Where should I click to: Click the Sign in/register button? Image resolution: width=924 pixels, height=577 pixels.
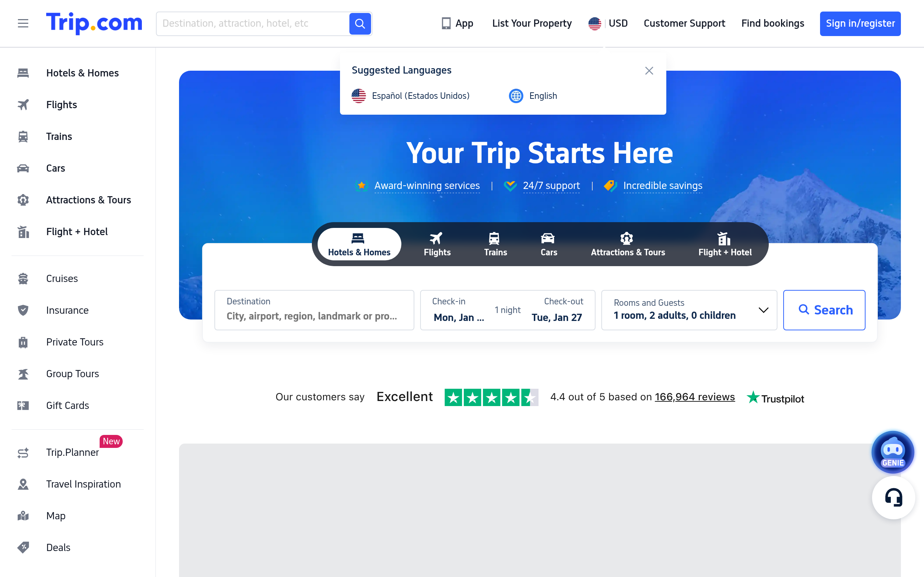(860, 24)
